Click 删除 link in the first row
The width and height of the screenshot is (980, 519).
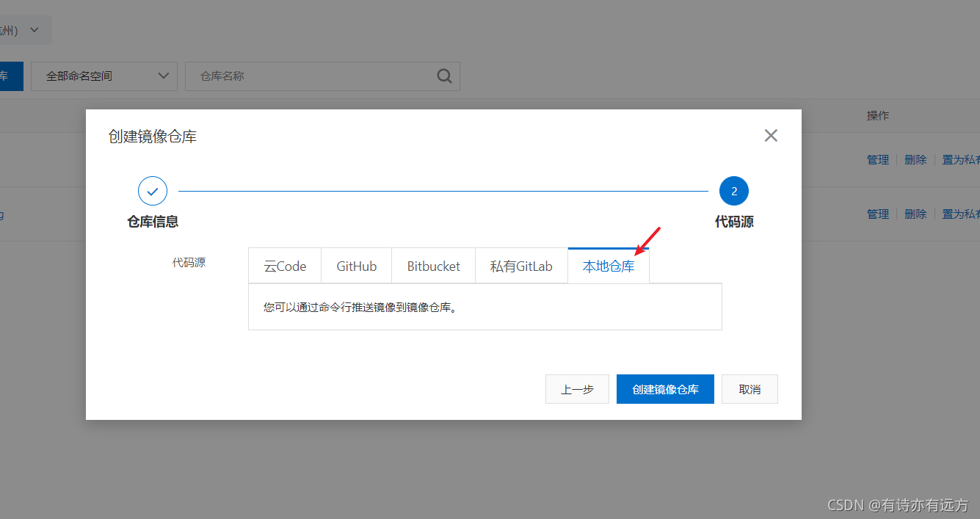tap(915, 159)
